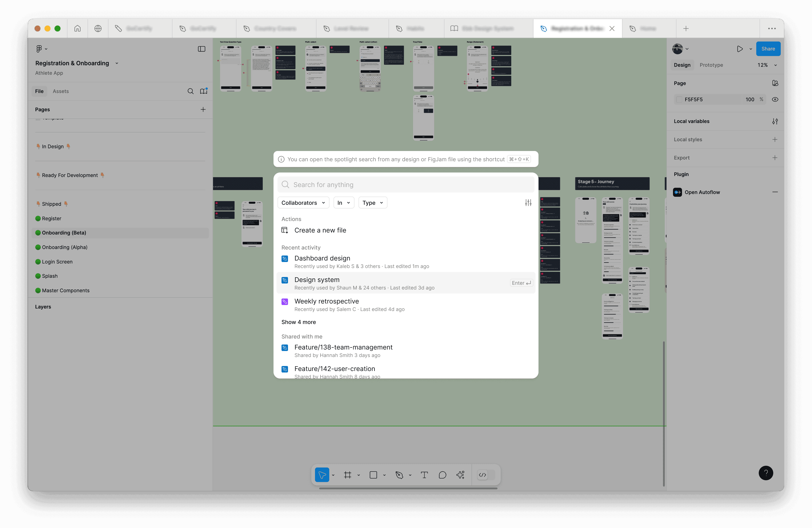812x528 pixels.
Task: Select the Frame tool
Action: pyautogui.click(x=348, y=475)
